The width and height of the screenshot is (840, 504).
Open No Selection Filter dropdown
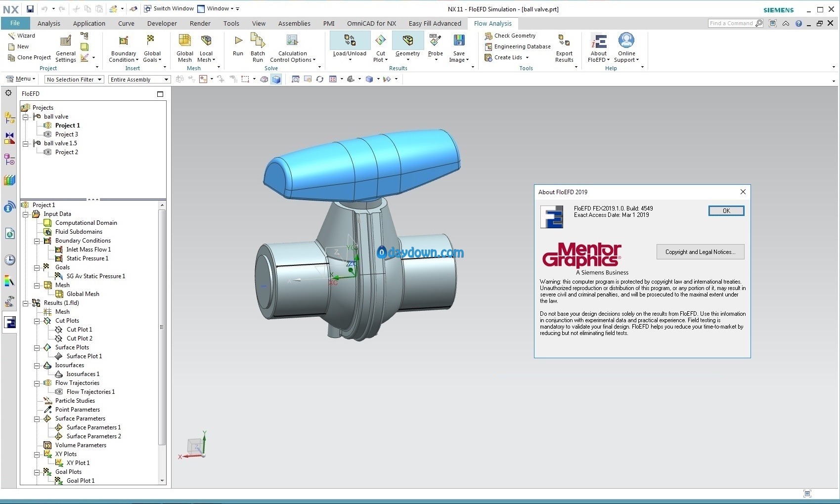pyautogui.click(x=74, y=80)
